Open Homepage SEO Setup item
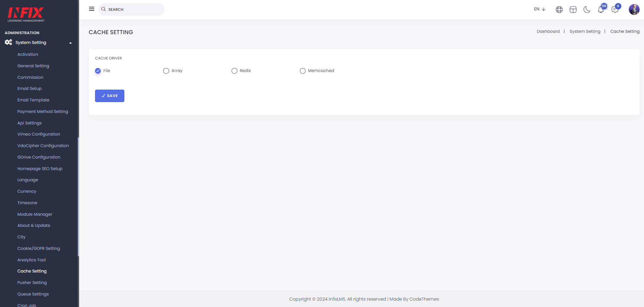644x307 pixels. [40, 169]
